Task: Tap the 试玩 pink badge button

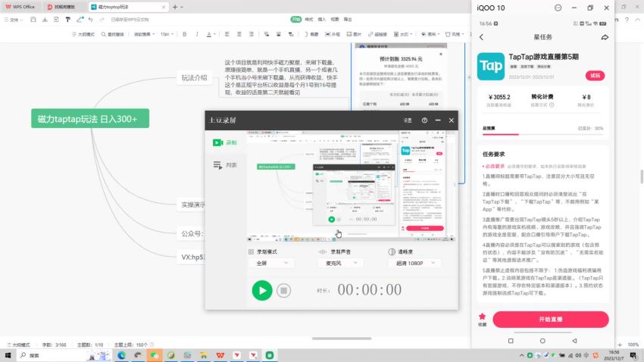Action: 595,76
